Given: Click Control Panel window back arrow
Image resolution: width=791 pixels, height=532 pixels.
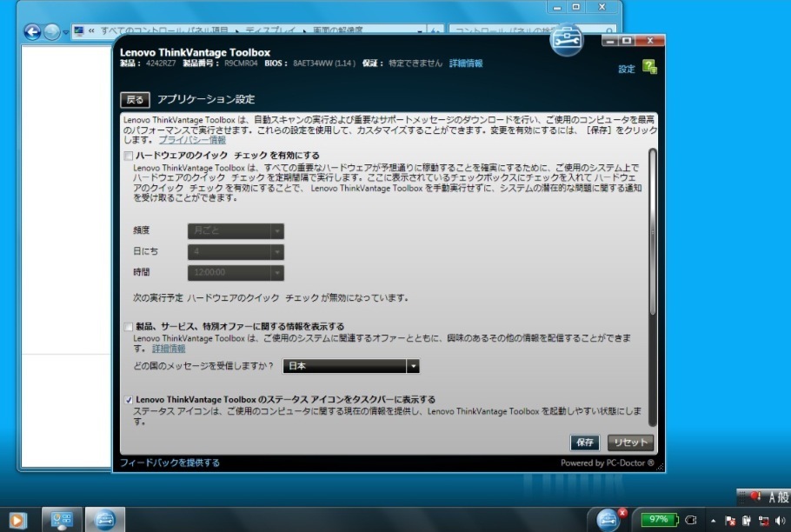Looking at the screenshot, I should [x=32, y=32].
